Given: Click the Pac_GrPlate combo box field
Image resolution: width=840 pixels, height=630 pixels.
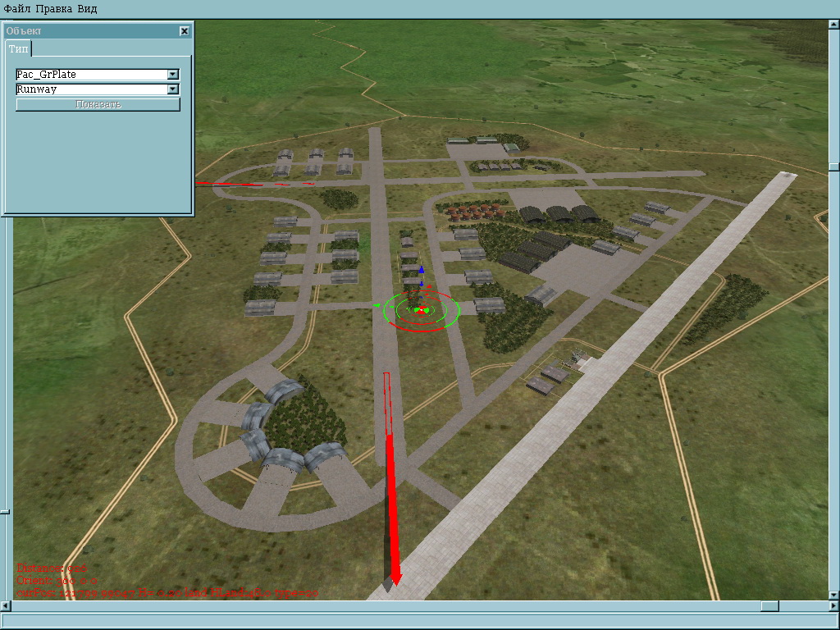Looking at the screenshot, I should point(98,75).
